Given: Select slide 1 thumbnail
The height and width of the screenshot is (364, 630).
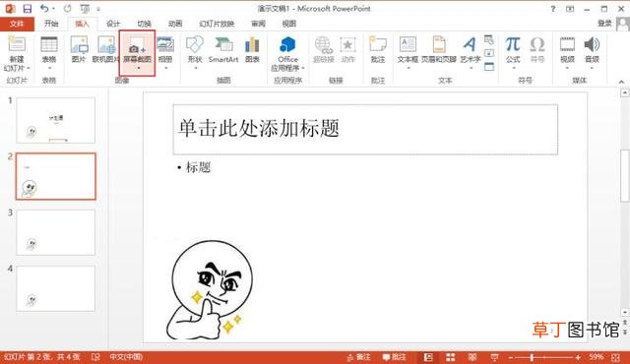Looking at the screenshot, I should click(x=56, y=120).
